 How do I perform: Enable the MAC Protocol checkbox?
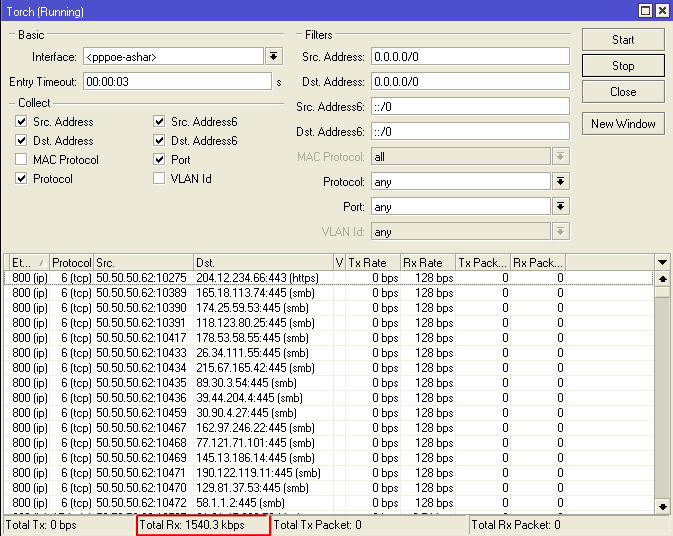pyautogui.click(x=21, y=159)
